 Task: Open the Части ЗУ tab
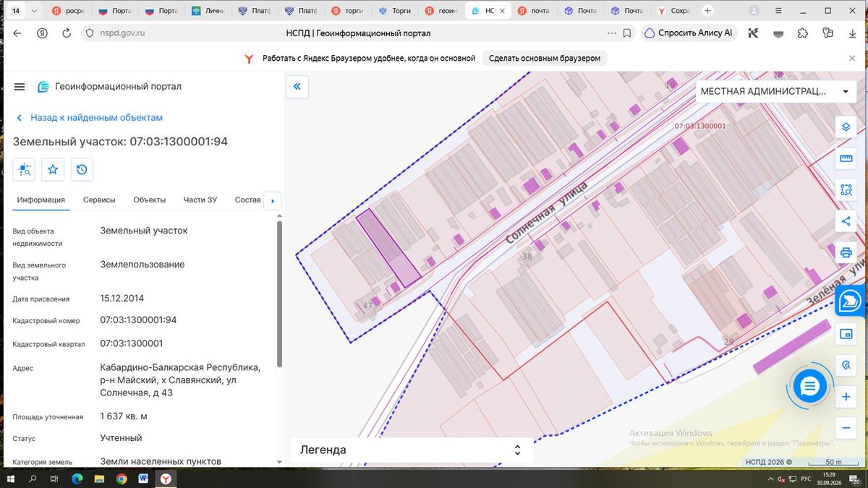pyautogui.click(x=200, y=200)
